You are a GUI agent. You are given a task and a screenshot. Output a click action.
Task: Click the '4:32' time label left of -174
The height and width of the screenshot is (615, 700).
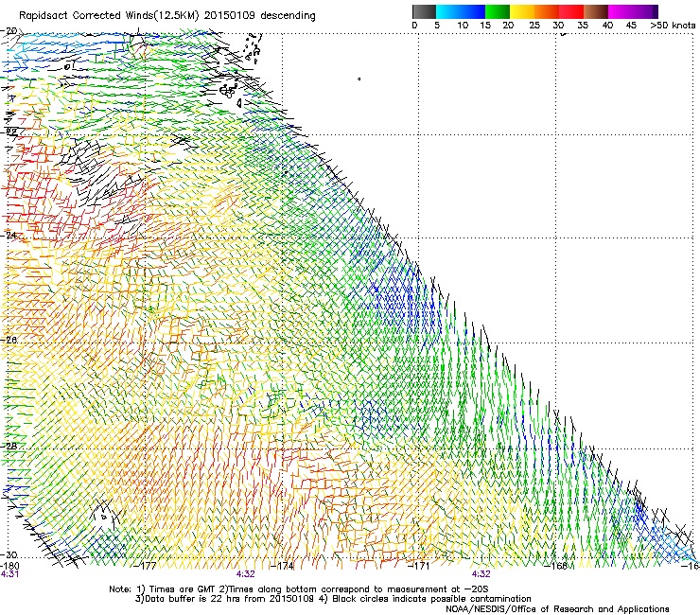coord(246,574)
